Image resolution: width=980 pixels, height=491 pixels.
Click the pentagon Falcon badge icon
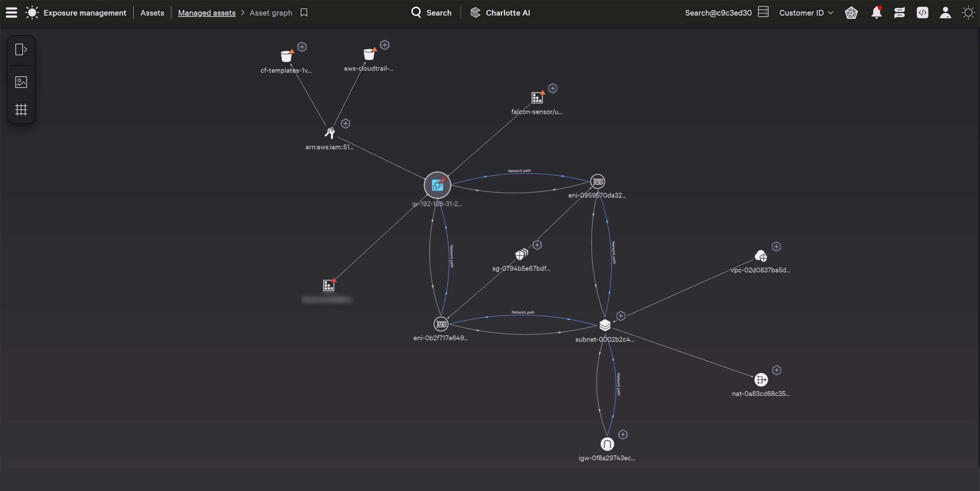(851, 13)
